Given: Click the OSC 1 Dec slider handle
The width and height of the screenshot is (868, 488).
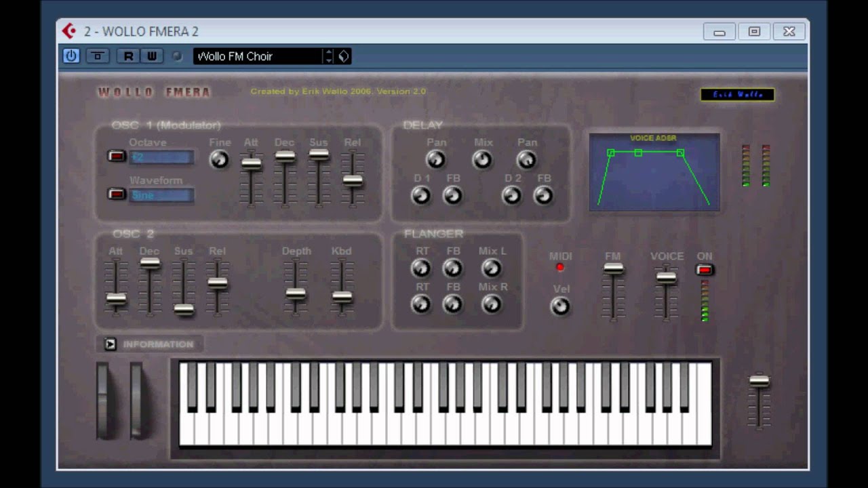Looking at the screenshot, I should coord(285,157).
